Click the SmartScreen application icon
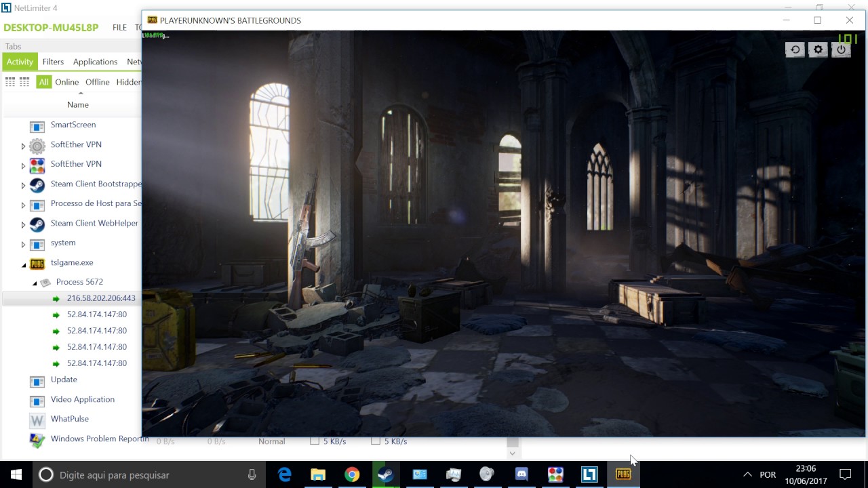This screenshot has width=868, height=488. coord(37,126)
